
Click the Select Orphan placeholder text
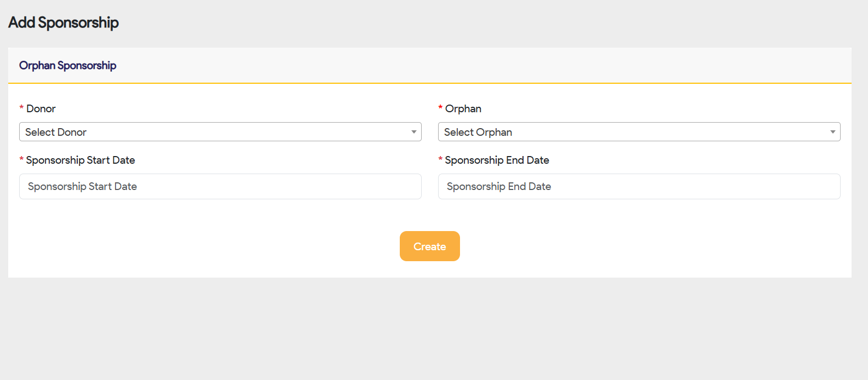point(478,133)
